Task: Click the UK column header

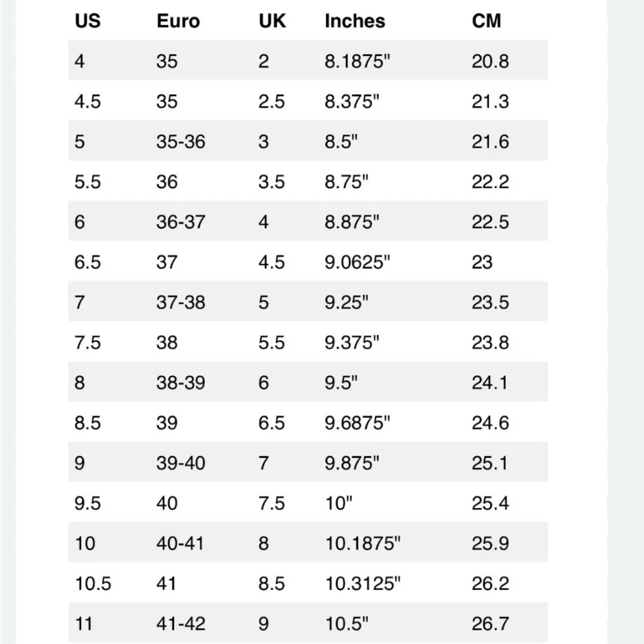Action: (x=271, y=21)
